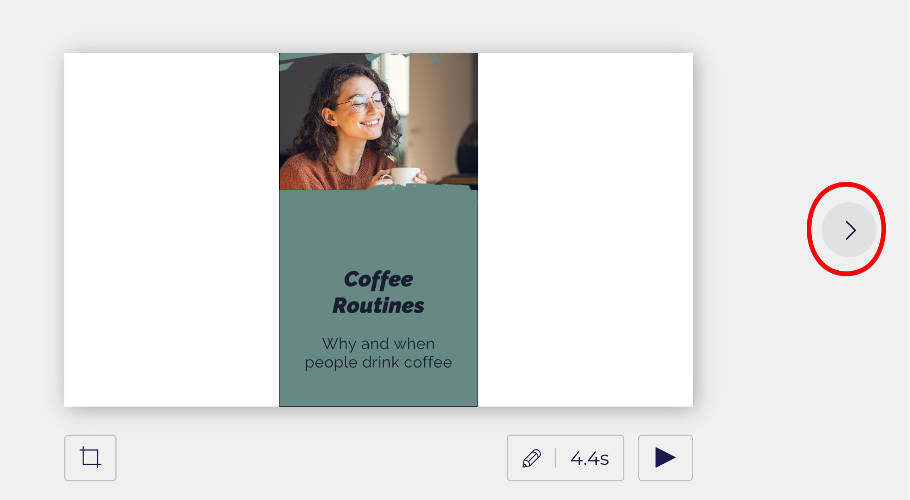Click the blank white area right of slide
Screen dimensions: 910x500
(x=585, y=230)
